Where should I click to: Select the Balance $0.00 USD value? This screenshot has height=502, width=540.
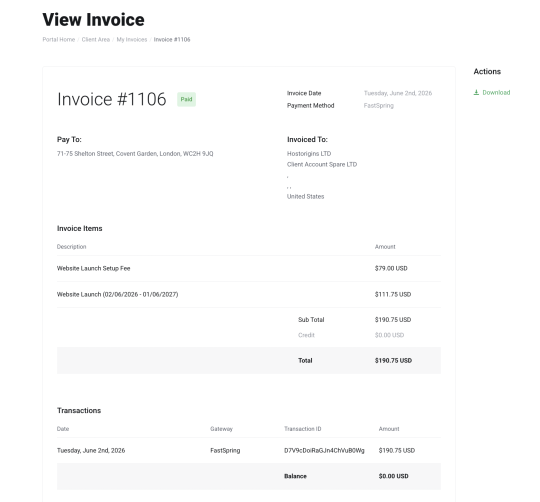pos(393,476)
